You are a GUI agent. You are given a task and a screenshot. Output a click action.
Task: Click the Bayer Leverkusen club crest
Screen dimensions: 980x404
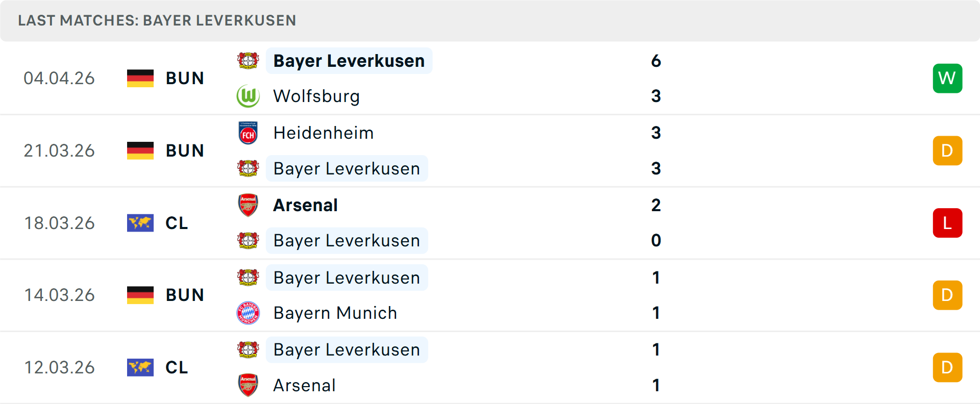[248, 60]
